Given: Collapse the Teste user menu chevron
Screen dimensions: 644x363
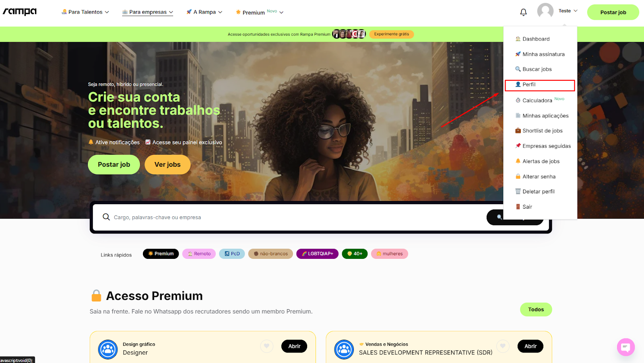Looking at the screenshot, I should coord(576,11).
